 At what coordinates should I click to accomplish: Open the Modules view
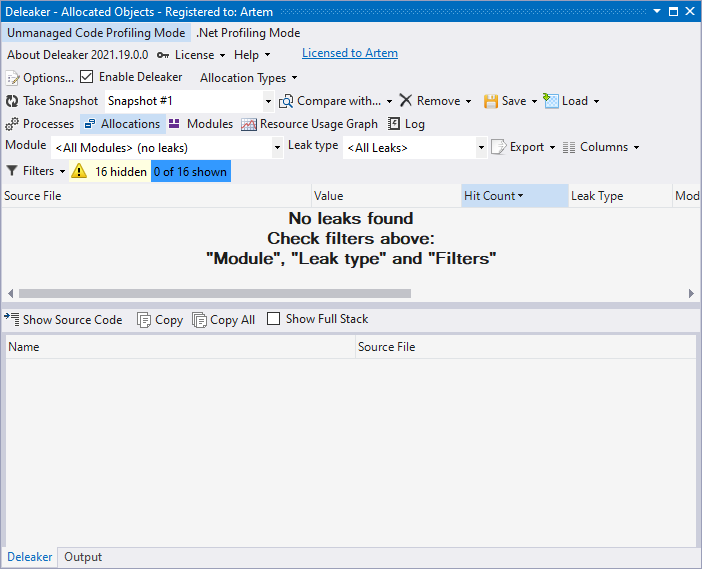[201, 124]
